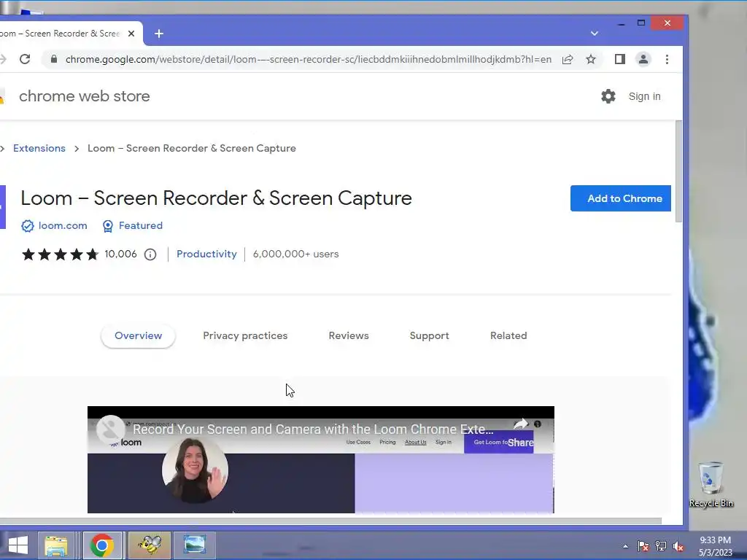Click the 10,006 ratings count
This screenshot has width=747, height=560.
(120, 254)
